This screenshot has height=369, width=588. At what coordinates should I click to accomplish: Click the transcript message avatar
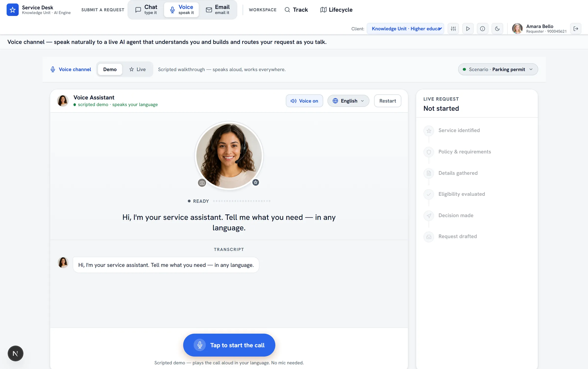pos(63,262)
